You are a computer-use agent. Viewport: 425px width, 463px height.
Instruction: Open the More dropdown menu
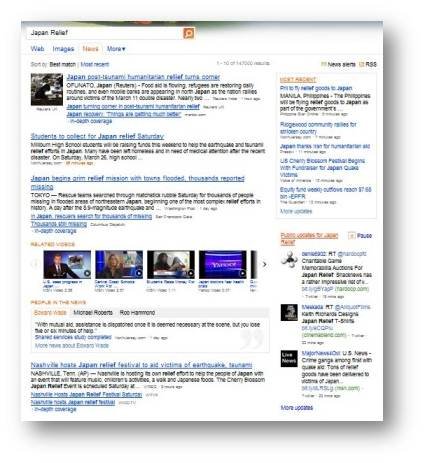click(x=116, y=49)
